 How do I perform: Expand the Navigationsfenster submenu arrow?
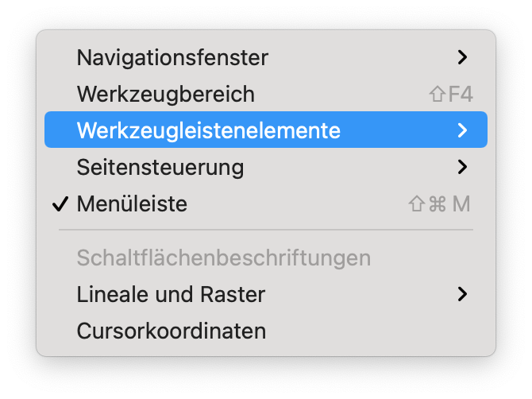coord(463,57)
